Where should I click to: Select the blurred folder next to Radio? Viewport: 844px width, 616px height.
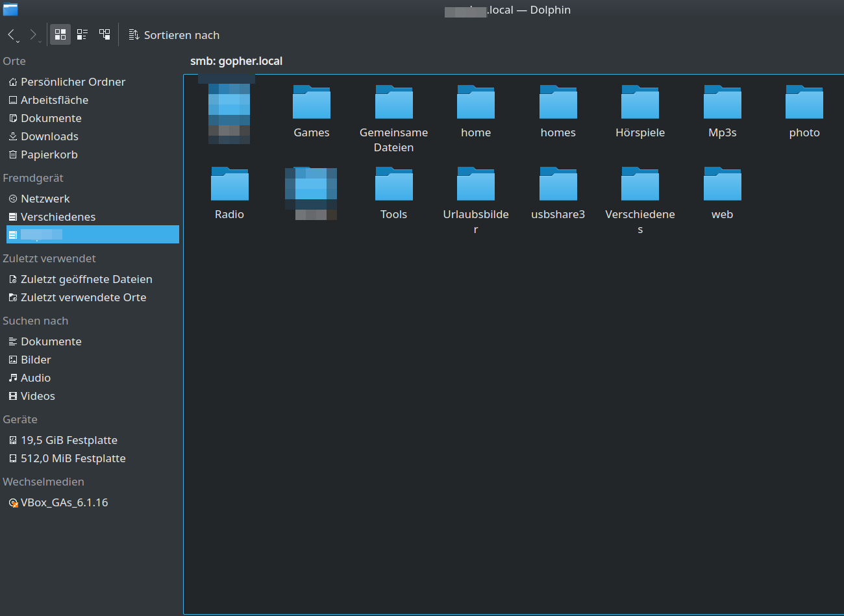311,193
